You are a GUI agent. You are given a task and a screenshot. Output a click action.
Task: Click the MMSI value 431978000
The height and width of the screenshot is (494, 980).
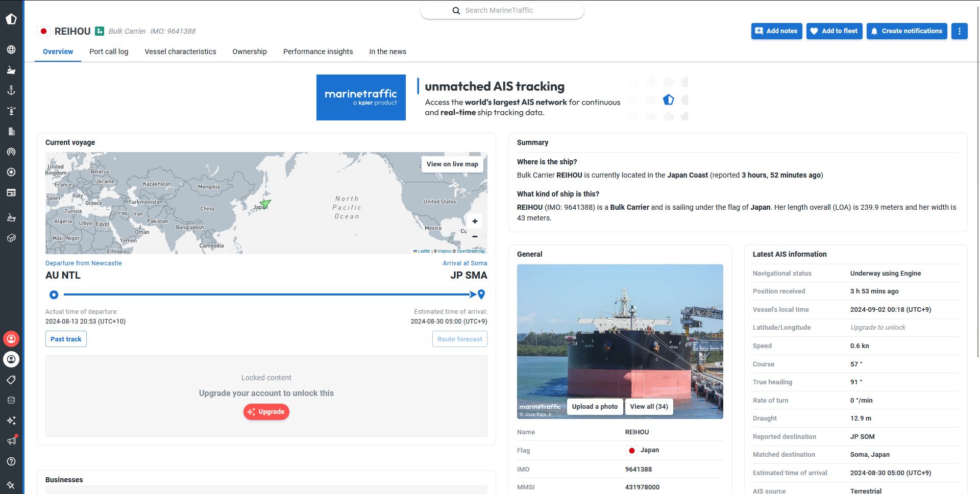(642, 487)
